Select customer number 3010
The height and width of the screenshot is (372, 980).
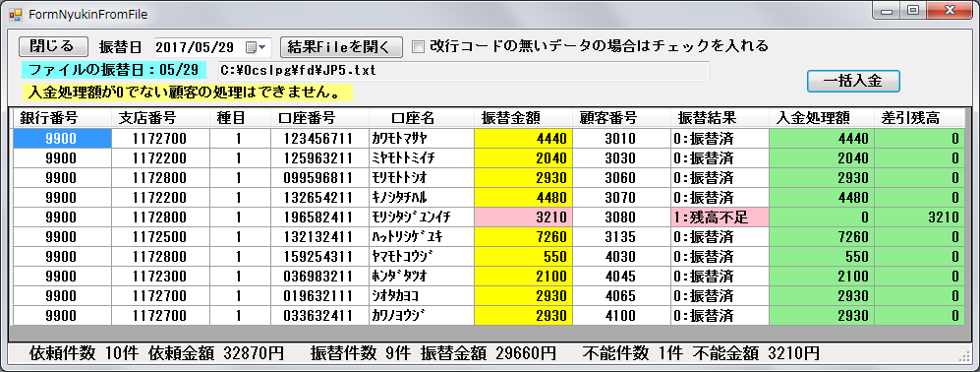[621, 139]
